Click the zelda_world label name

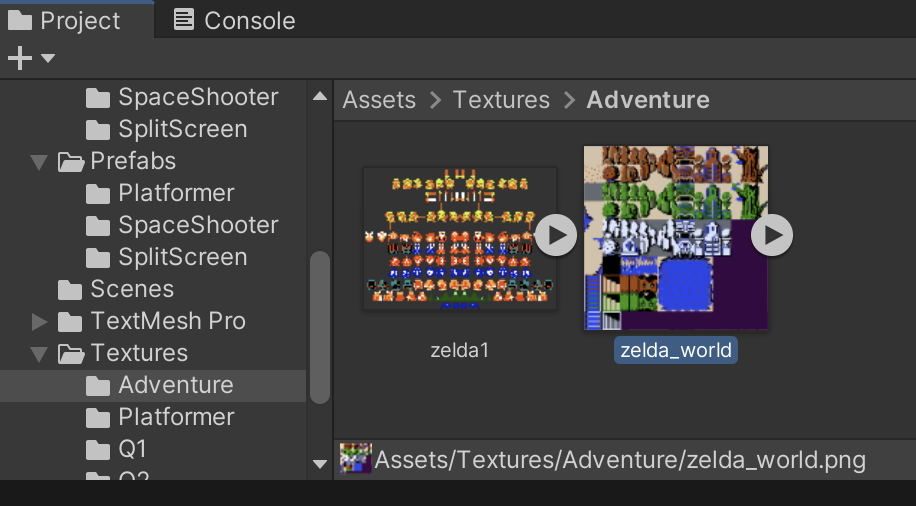[x=676, y=351]
